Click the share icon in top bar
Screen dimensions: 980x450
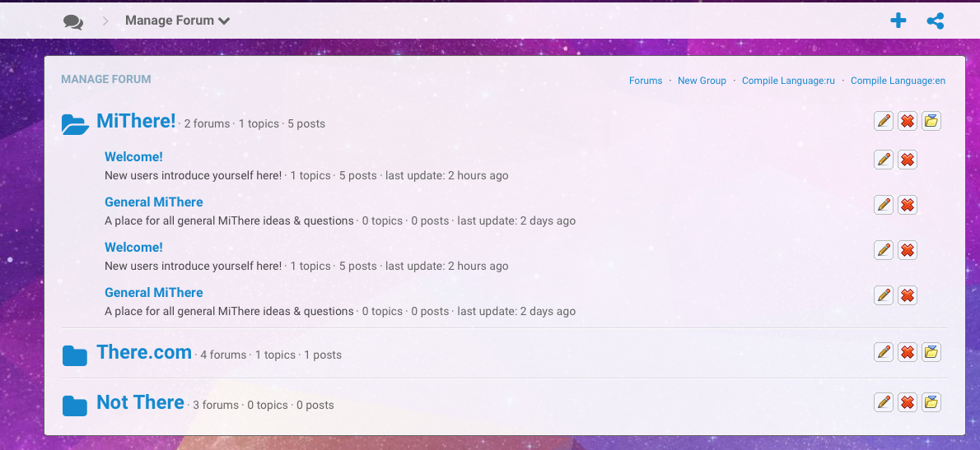click(936, 21)
